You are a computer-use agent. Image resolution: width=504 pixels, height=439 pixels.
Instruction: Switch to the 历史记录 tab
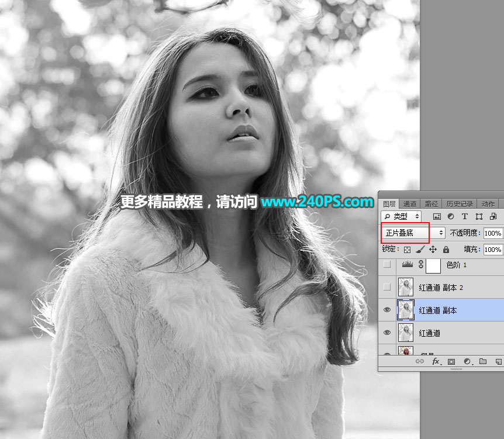460,204
